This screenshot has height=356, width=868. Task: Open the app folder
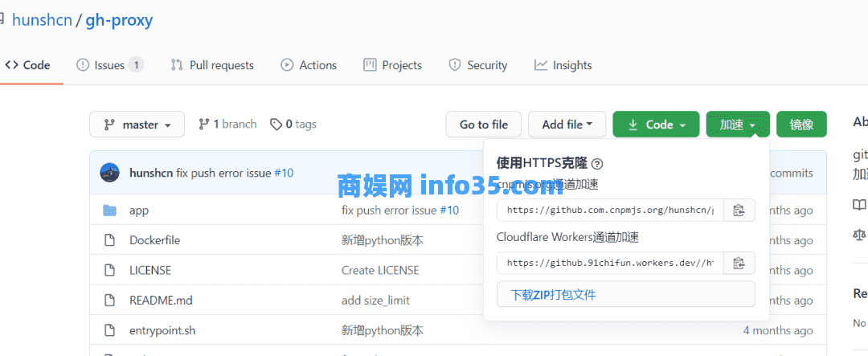click(139, 211)
